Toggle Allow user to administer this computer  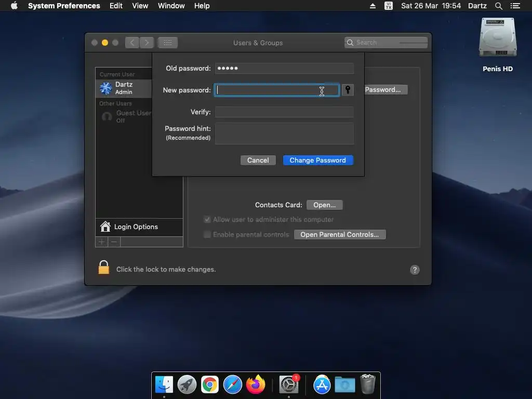pos(207,220)
